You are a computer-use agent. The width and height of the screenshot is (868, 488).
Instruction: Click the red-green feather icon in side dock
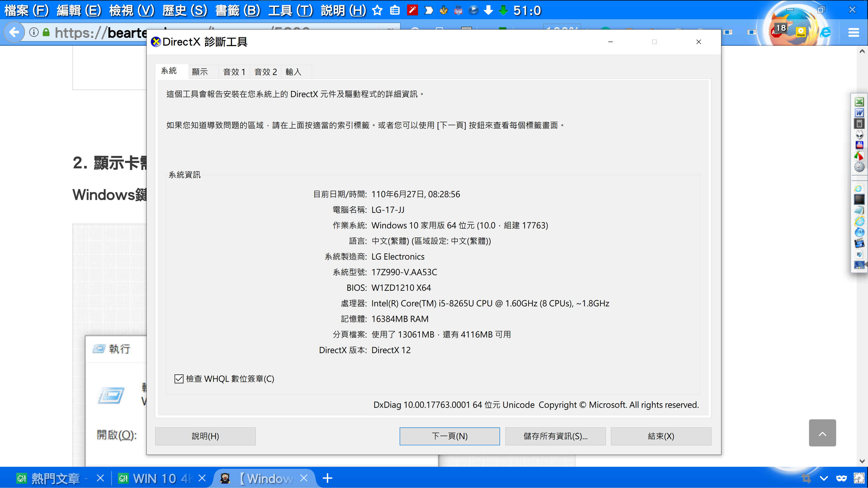tap(859, 156)
